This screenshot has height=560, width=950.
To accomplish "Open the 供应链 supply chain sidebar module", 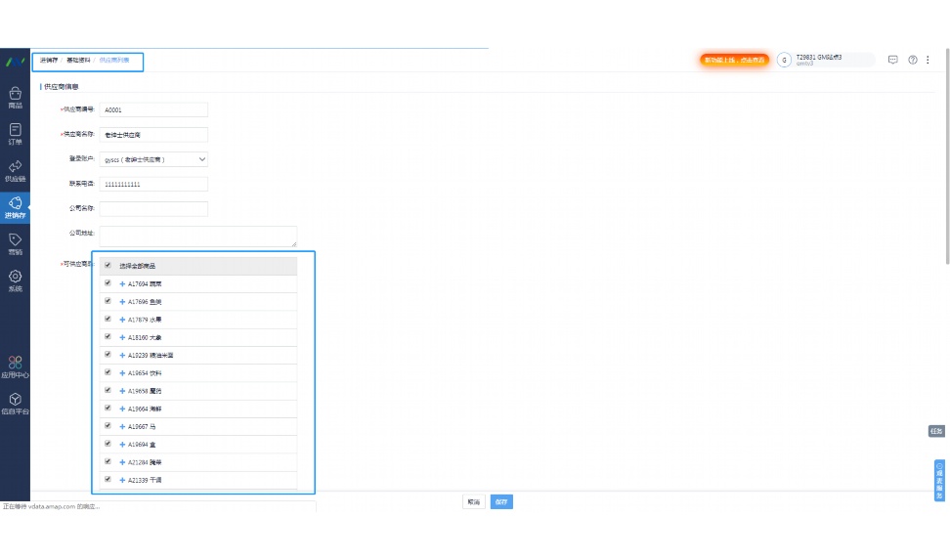I will tap(15, 171).
